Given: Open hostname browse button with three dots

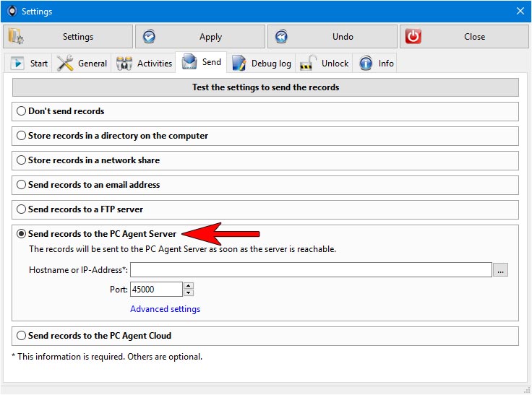Looking at the screenshot, I should click(x=501, y=270).
